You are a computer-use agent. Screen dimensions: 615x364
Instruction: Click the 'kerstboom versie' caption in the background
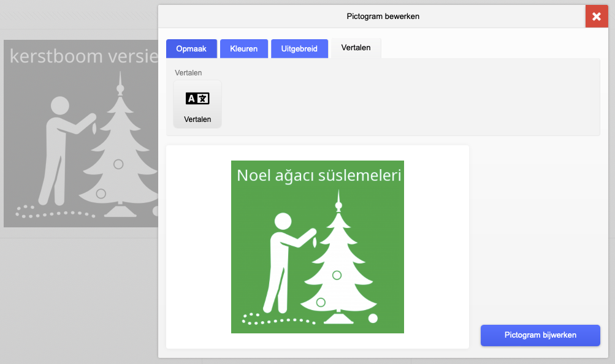83,56
